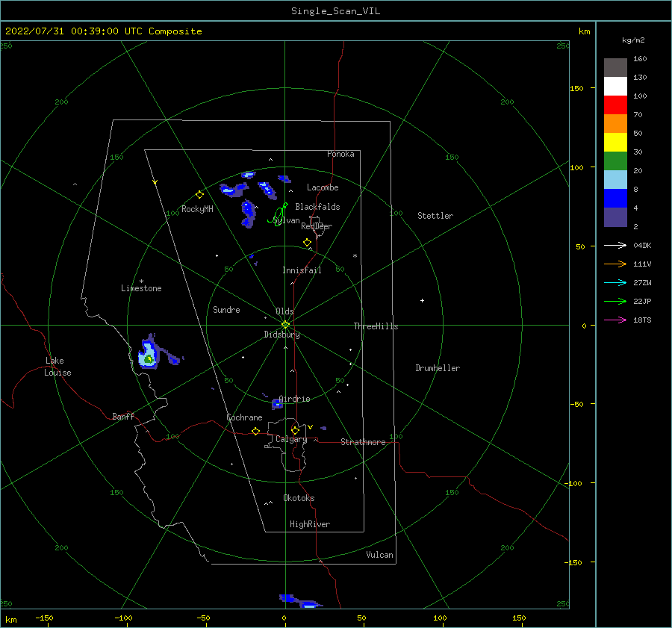Click the Stettler town label
Viewport: 672px width, 628px height.
435,216
